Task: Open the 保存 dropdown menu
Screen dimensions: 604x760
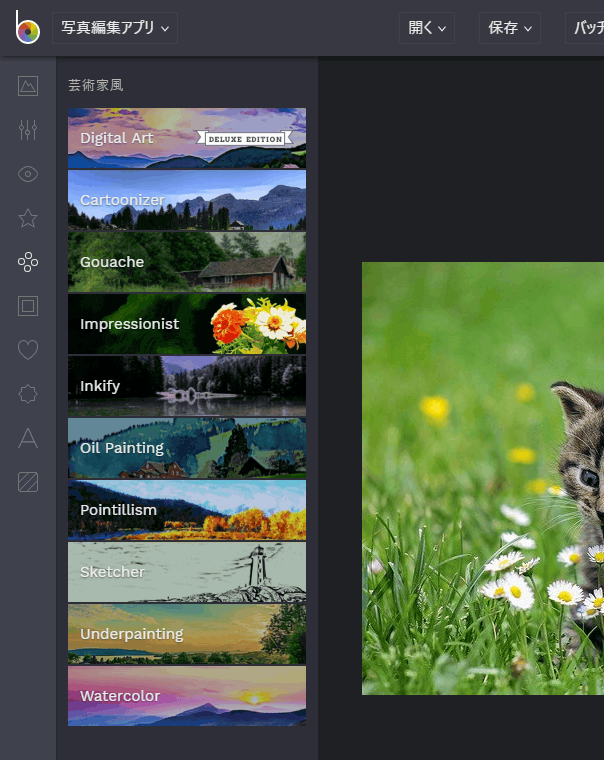Action: click(509, 28)
